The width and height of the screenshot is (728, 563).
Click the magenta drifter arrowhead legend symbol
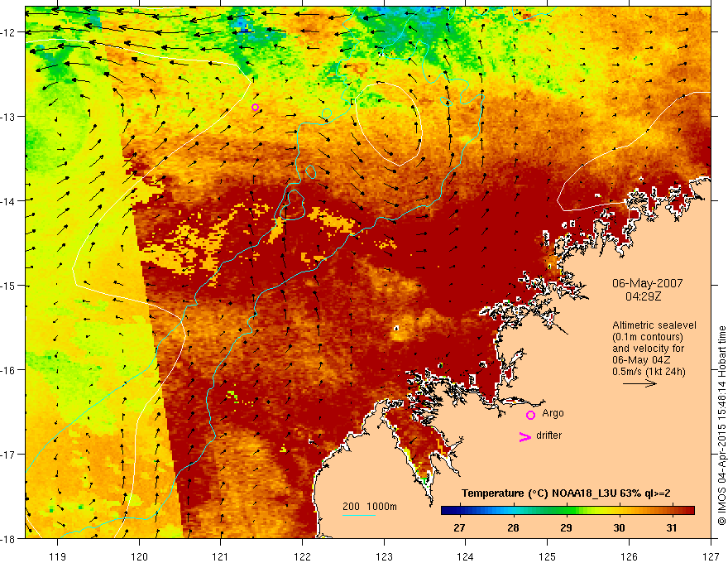click(x=524, y=436)
